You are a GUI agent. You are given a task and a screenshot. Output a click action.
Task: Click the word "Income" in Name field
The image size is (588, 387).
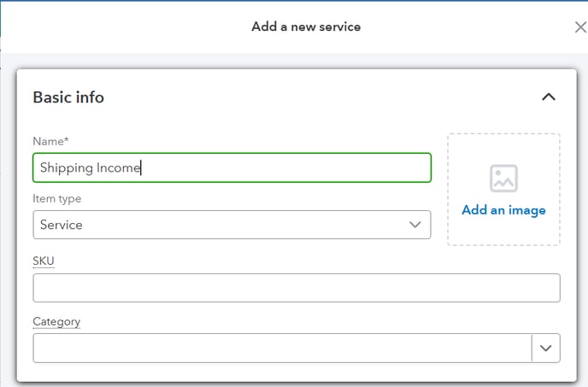[118, 168]
